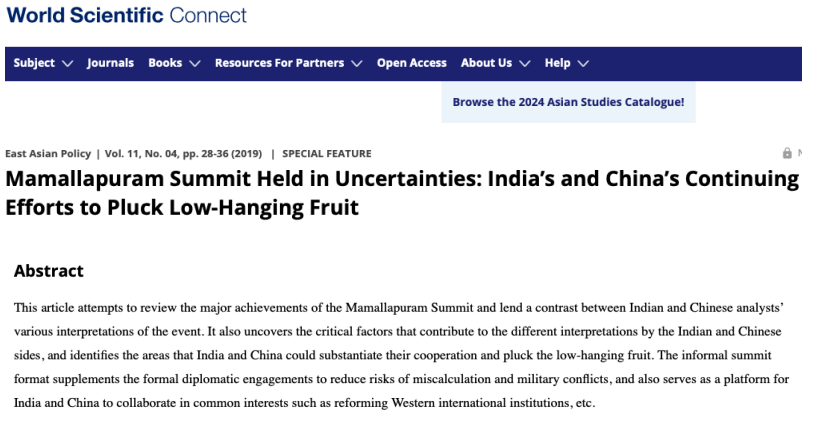Expand the Books dropdown chevron
This screenshot has width=825, height=447.
click(195, 64)
